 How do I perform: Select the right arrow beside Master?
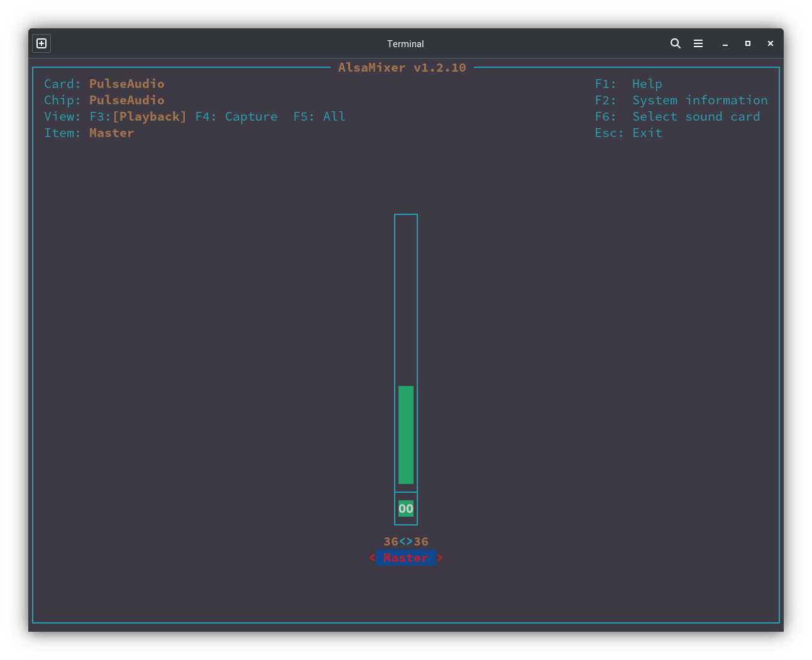pyautogui.click(x=440, y=558)
